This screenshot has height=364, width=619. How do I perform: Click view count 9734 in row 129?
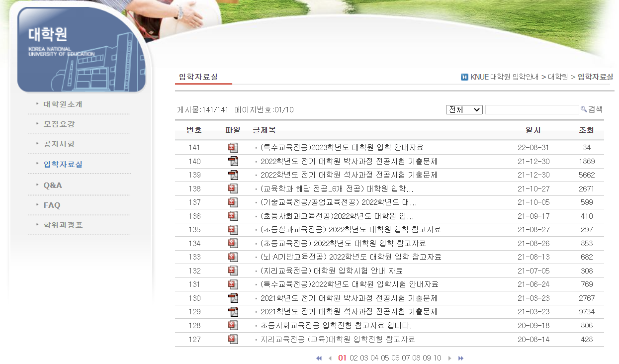click(587, 312)
